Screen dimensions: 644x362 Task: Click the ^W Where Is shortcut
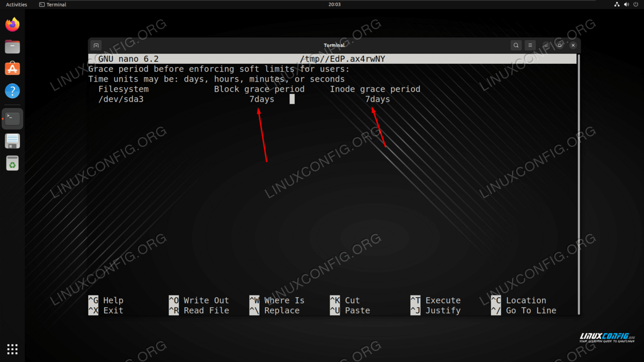coord(277,300)
